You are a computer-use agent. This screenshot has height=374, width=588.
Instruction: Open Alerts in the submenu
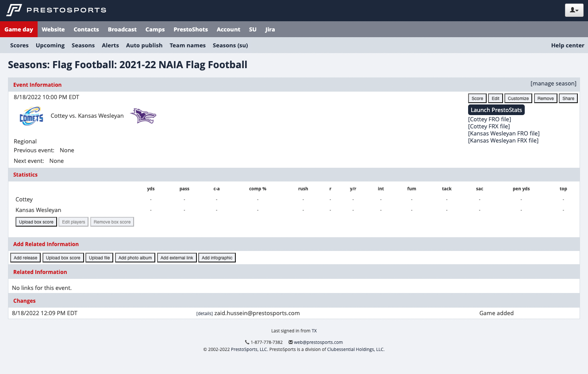pyautogui.click(x=110, y=45)
